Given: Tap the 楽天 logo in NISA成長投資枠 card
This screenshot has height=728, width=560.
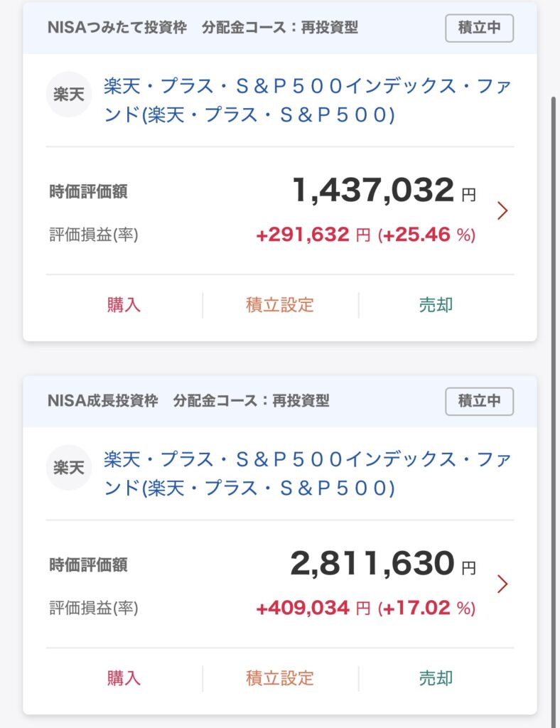Looking at the screenshot, I should click(69, 467).
